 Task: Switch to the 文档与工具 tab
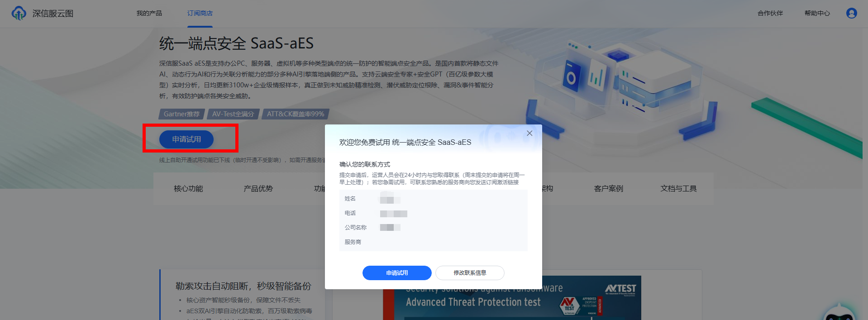point(678,189)
